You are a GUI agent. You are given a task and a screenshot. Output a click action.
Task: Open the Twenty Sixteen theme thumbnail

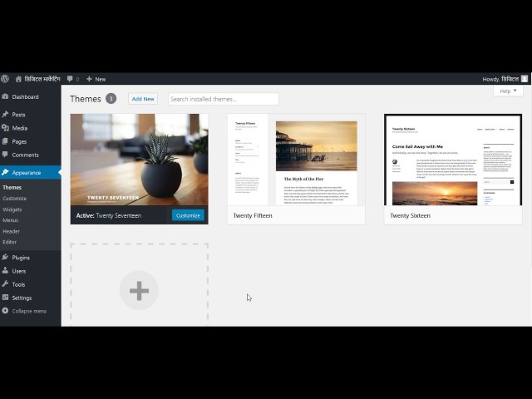[453, 160]
